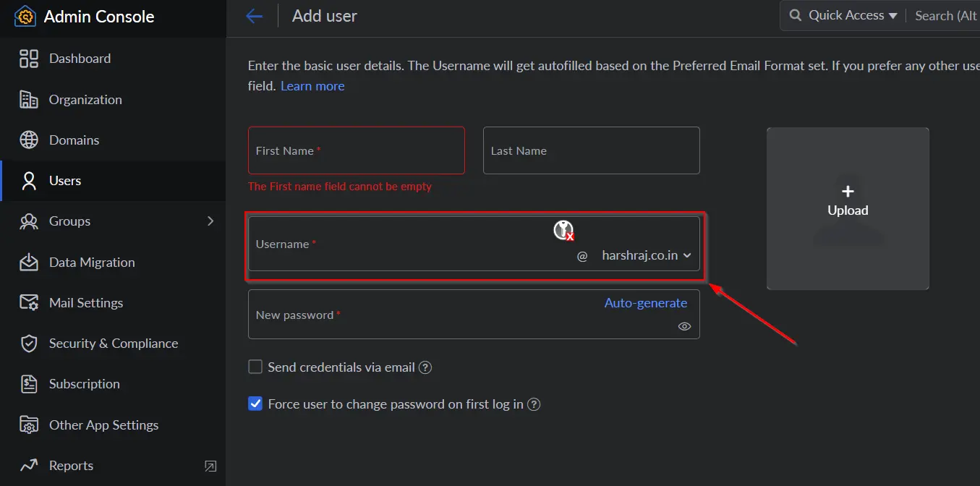Click the Data Migration icon
This screenshot has width=980, height=486.
[x=29, y=262]
